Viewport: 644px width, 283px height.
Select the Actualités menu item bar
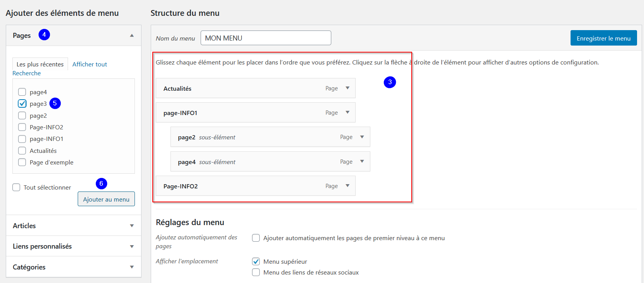pyautogui.click(x=256, y=88)
